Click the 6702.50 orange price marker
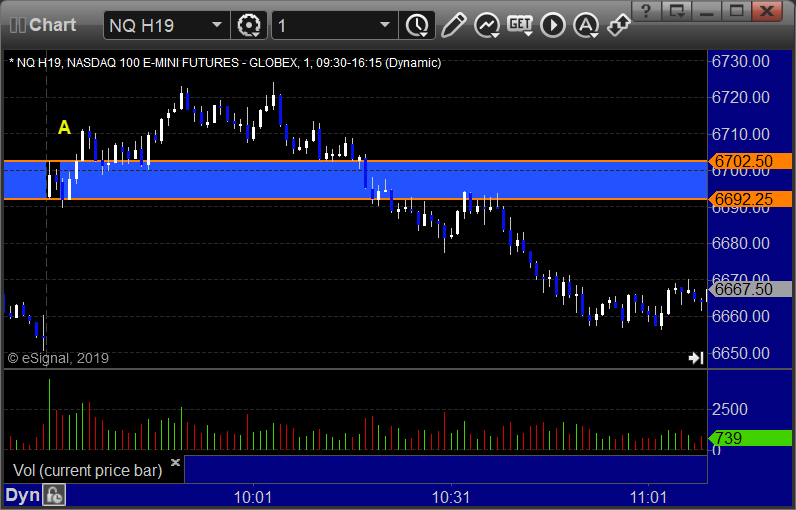This screenshot has width=796, height=510. [750, 161]
